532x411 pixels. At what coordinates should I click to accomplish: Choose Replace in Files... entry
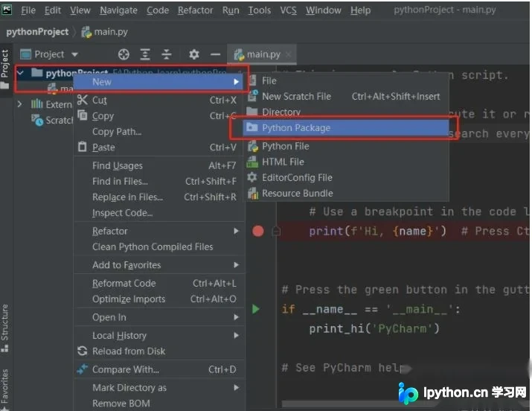click(158, 197)
